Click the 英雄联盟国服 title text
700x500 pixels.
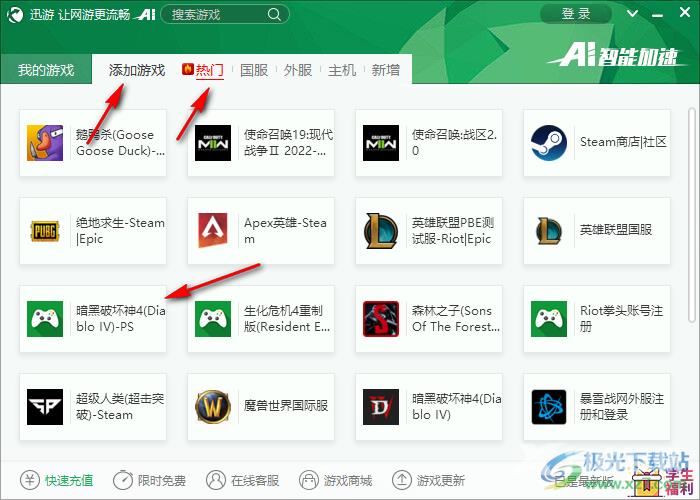(x=616, y=230)
